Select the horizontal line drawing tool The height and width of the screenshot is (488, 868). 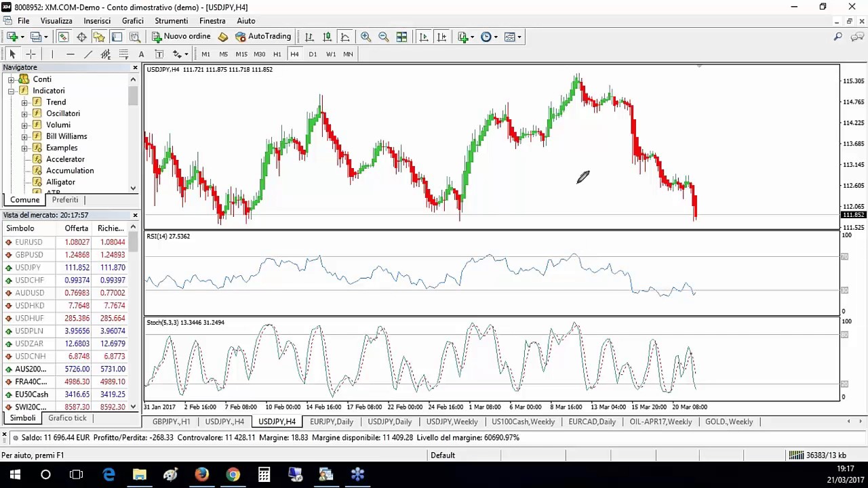(x=70, y=54)
